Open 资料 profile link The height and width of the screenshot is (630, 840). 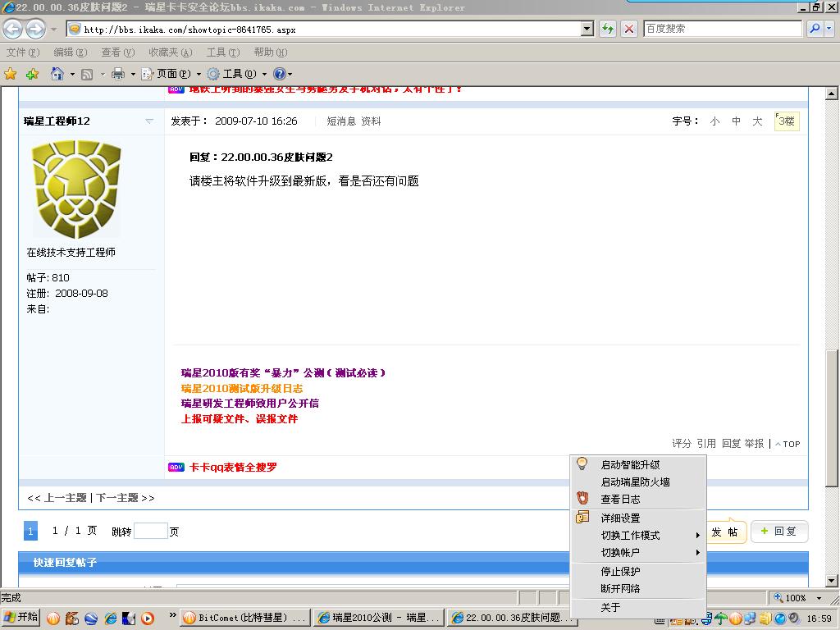tap(371, 121)
